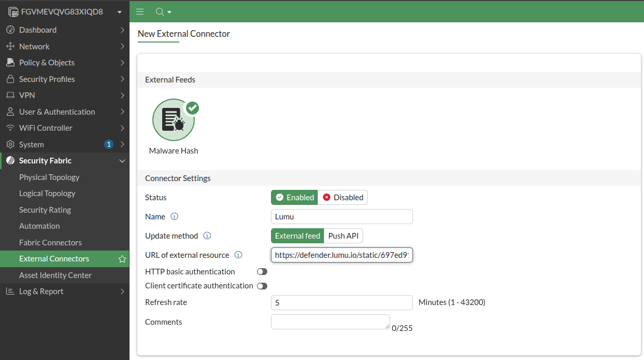Viewport: 644px width, 360px height.
Task: Click the Comments text area
Action: coord(330,322)
